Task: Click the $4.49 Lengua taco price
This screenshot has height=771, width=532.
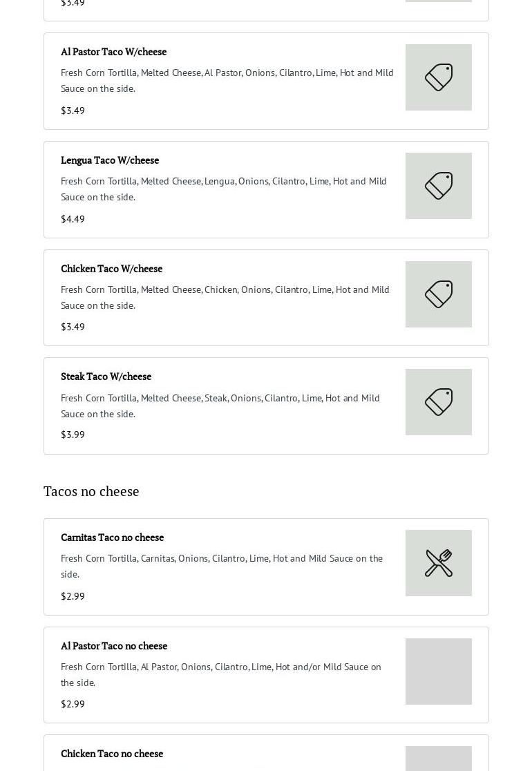Action: [x=73, y=219]
